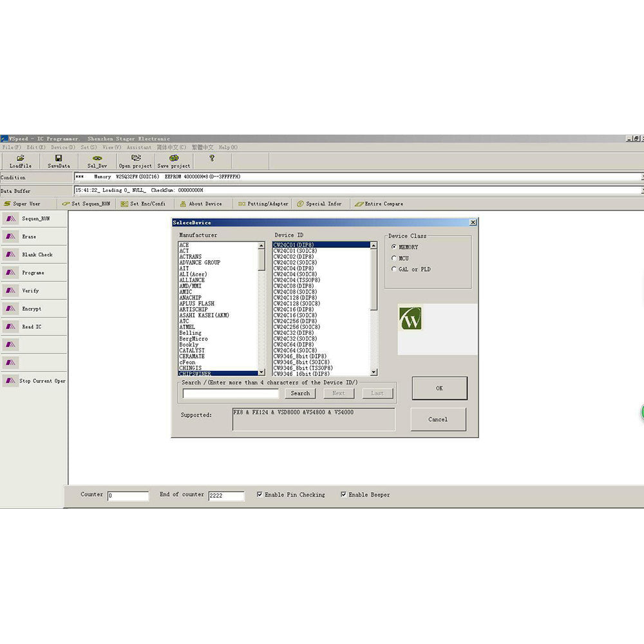Image resolution: width=644 pixels, height=644 pixels.
Task: Open device selection via Sel_Dev icon
Action: (97, 158)
